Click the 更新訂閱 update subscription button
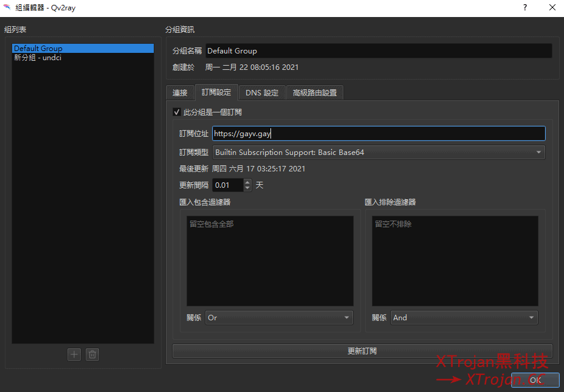 point(361,351)
